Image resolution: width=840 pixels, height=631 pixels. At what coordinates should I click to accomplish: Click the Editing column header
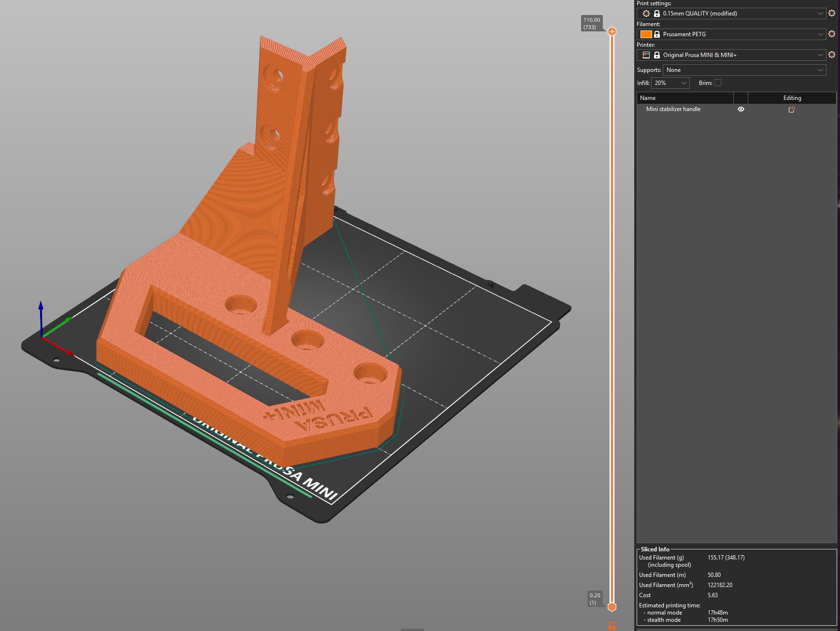tap(792, 98)
